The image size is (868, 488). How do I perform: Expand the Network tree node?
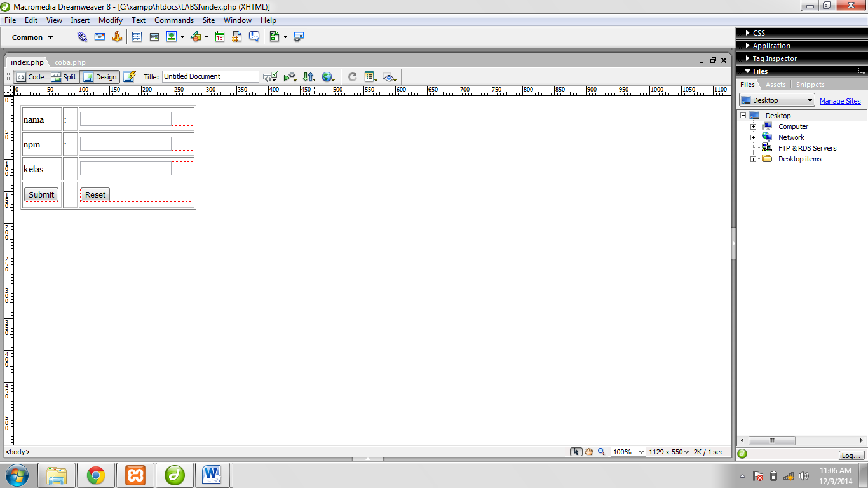(x=753, y=137)
